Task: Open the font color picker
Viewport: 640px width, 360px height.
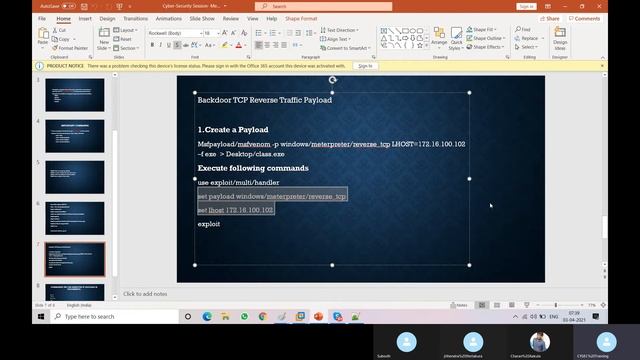Action: 239,45
